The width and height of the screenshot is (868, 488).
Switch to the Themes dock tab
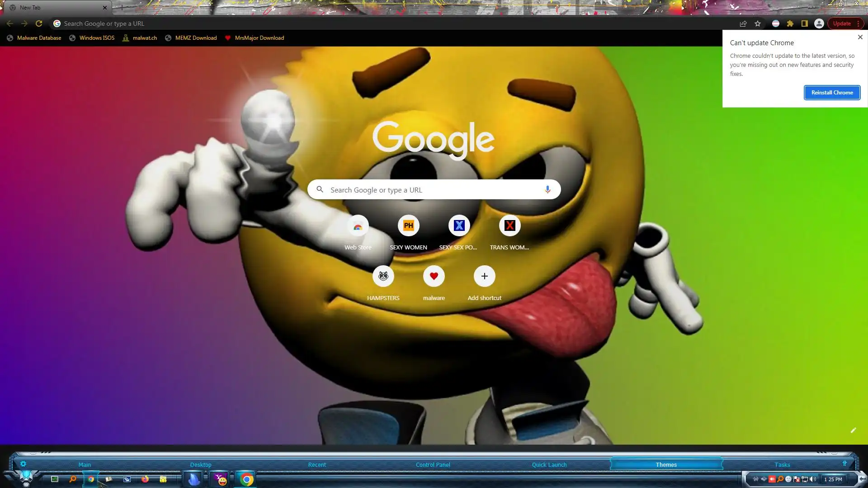click(x=666, y=465)
